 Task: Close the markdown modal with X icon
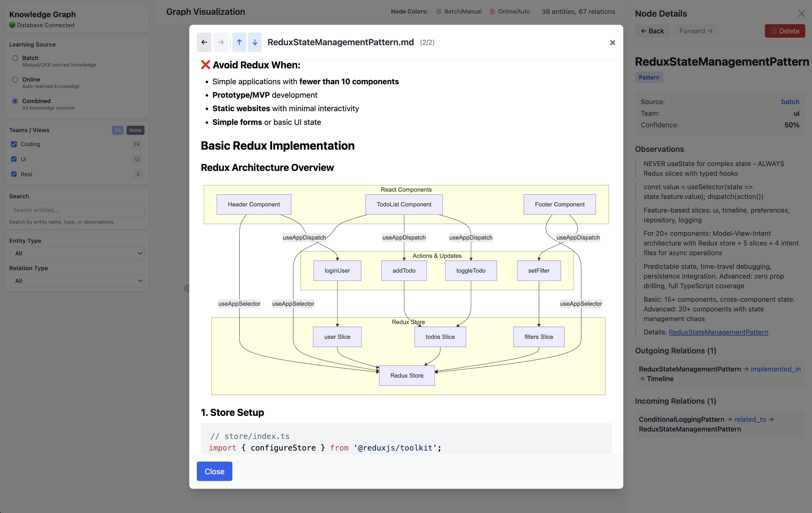[x=612, y=43]
